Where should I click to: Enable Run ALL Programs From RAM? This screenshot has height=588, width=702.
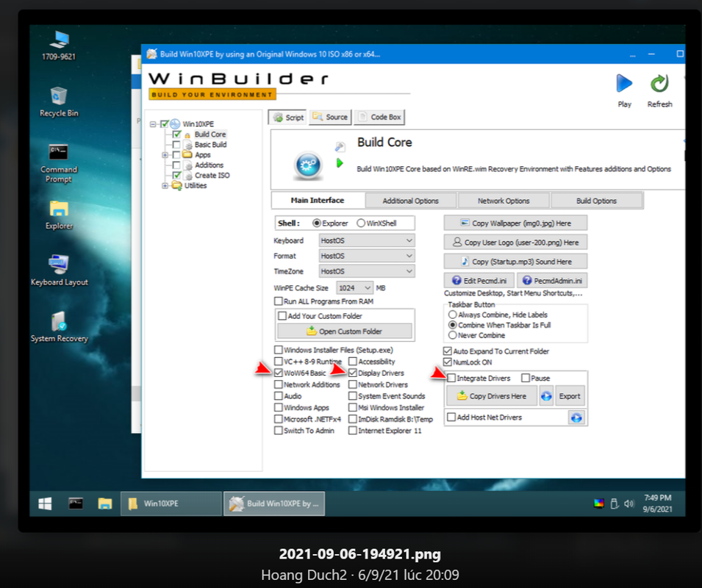[279, 301]
